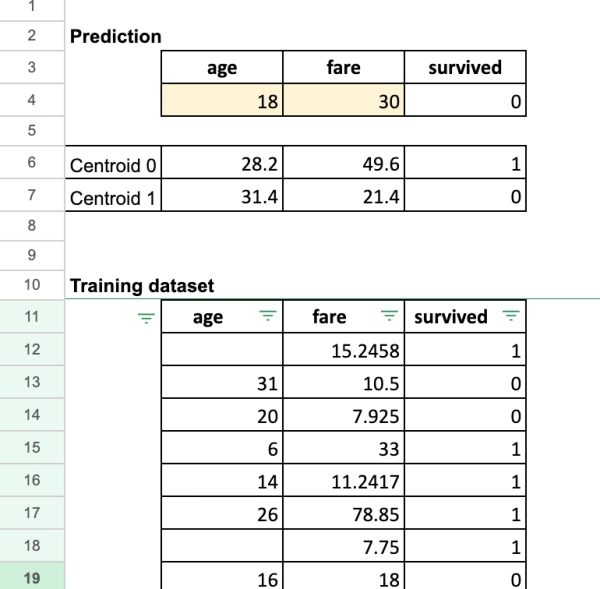Select Centroid 1 fare value 21.4
Viewport: 600px width, 589px height.
pyautogui.click(x=343, y=198)
